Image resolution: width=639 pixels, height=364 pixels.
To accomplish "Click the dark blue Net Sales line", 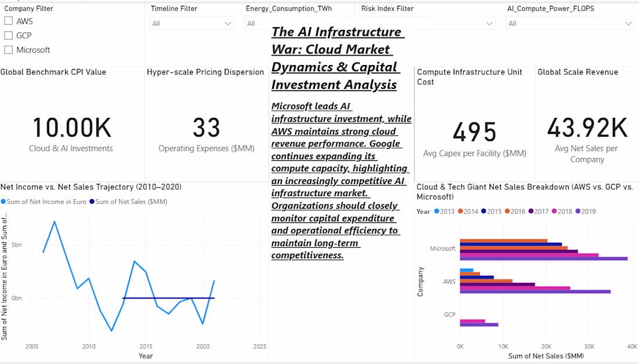I will pos(168,298).
